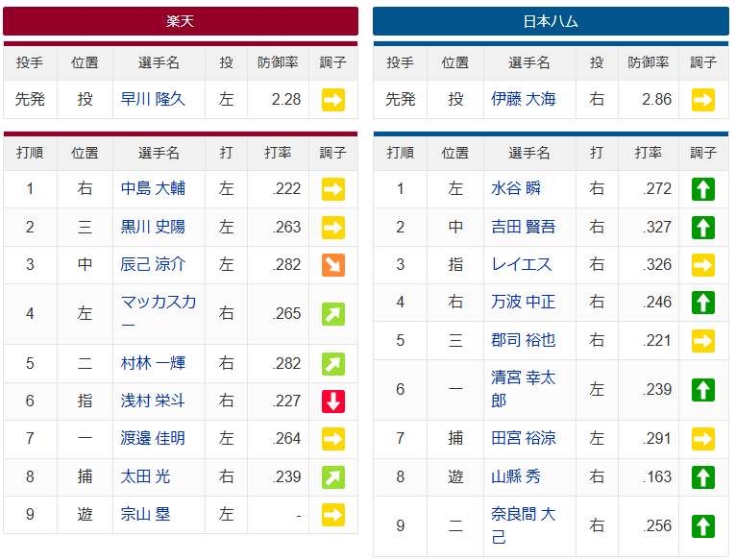Click the red down arrow for 浅村 栄斗
This screenshot has width=736, height=560.
tap(333, 402)
